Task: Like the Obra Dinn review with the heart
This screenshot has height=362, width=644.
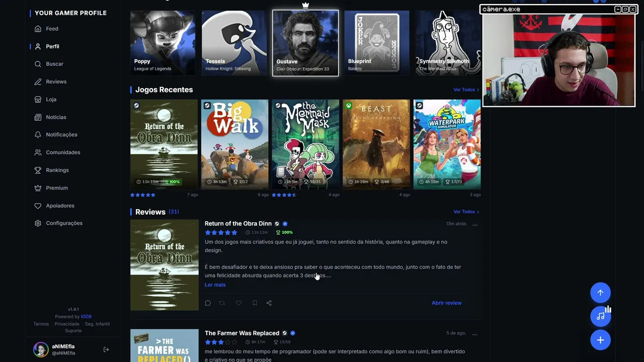Action: click(x=238, y=303)
